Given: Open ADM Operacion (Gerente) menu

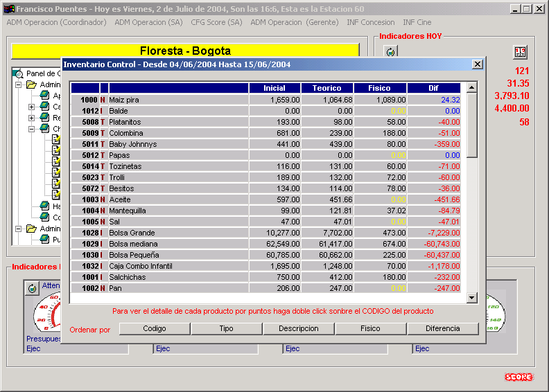Looking at the screenshot, I should [295, 22].
